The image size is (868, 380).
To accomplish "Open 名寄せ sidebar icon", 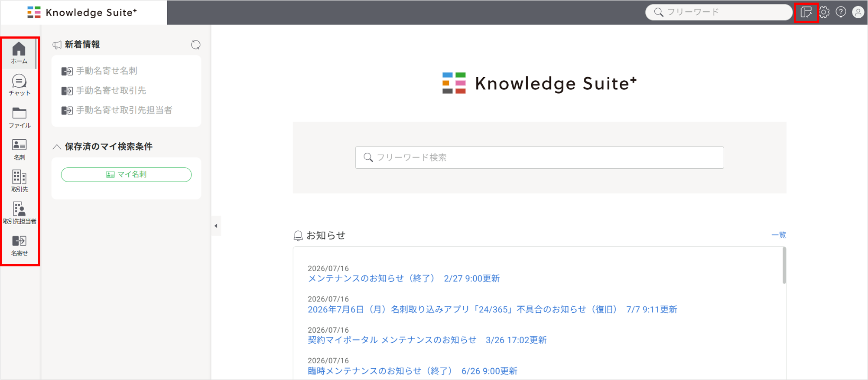I will [x=19, y=246].
